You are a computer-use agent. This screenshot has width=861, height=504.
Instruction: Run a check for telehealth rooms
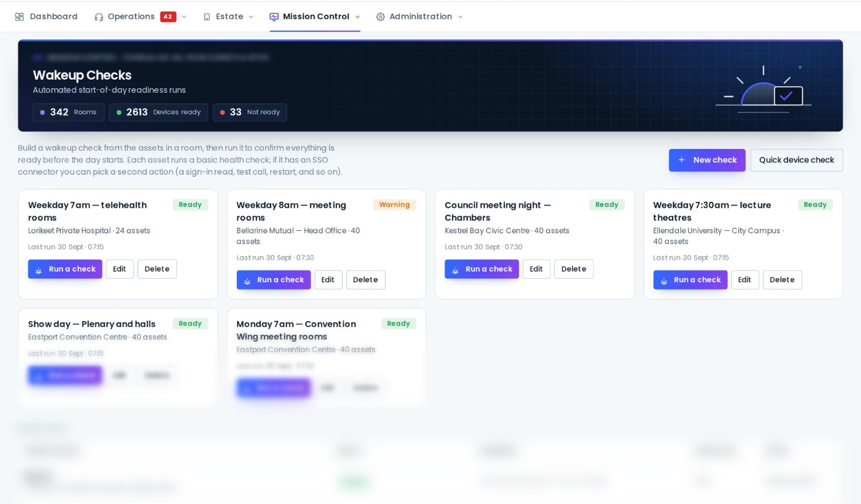[x=65, y=269]
